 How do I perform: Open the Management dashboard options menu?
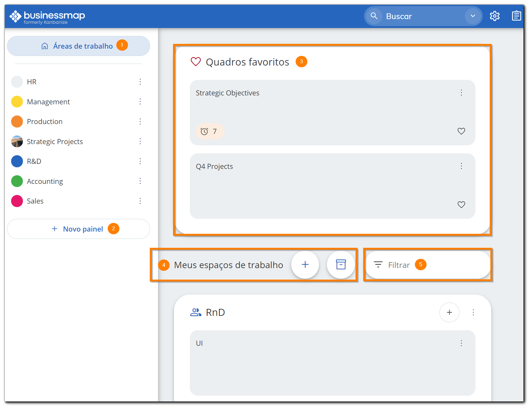(140, 101)
